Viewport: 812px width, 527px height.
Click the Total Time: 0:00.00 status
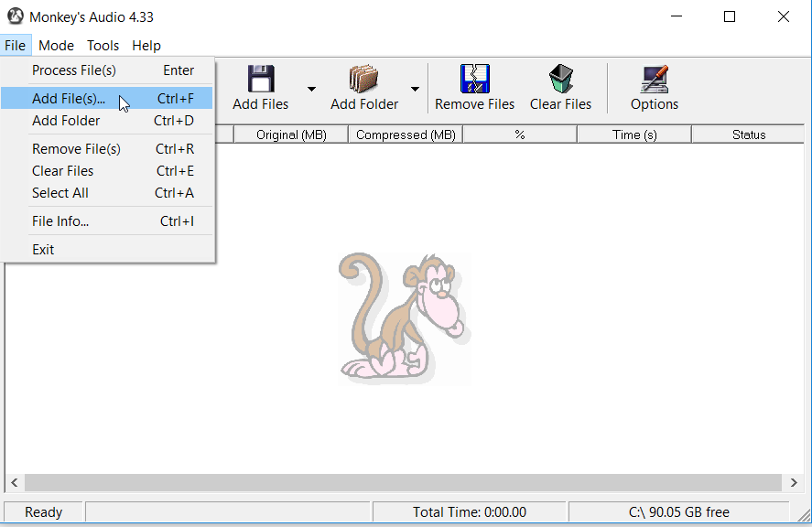(x=470, y=512)
